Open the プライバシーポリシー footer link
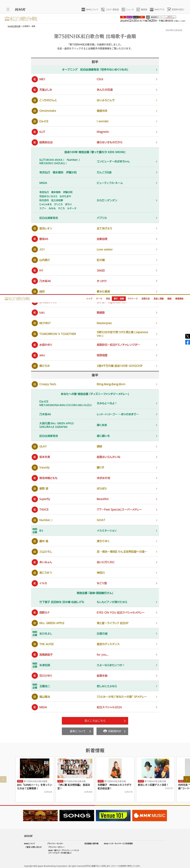The height and width of the screenshot is (868, 190). (57, 847)
